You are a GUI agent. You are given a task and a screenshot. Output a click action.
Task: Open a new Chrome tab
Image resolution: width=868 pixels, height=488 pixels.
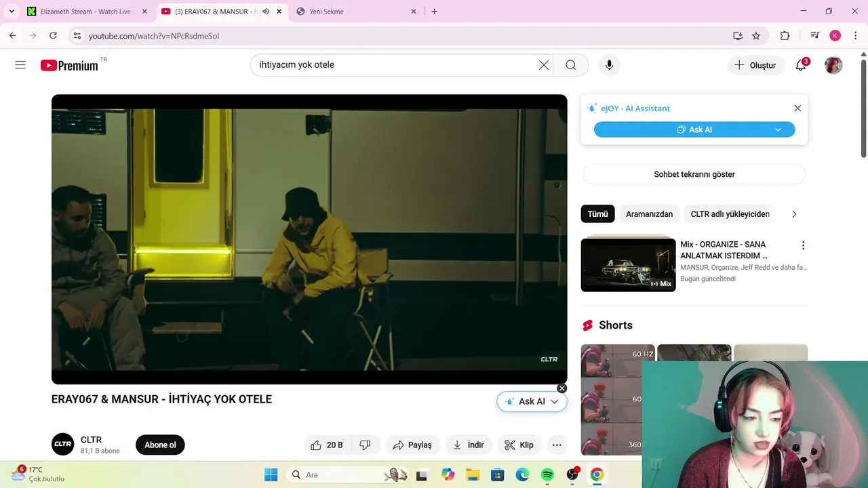[x=434, y=12]
